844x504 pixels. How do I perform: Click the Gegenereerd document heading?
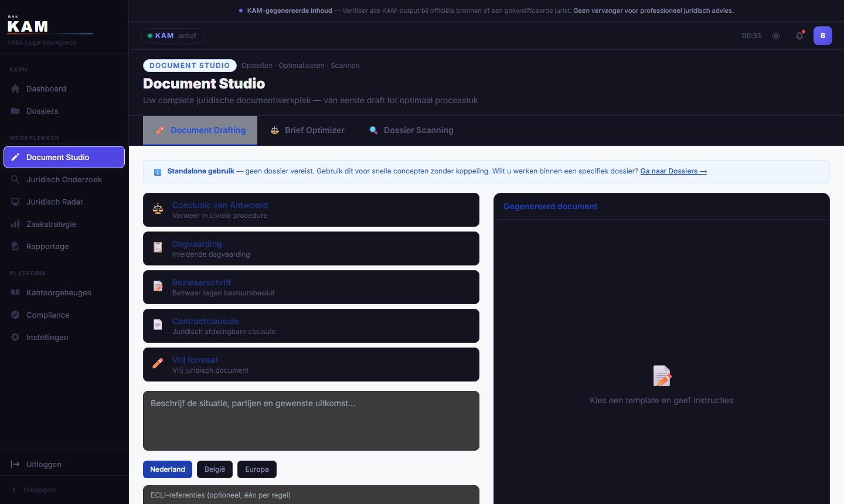[550, 206]
